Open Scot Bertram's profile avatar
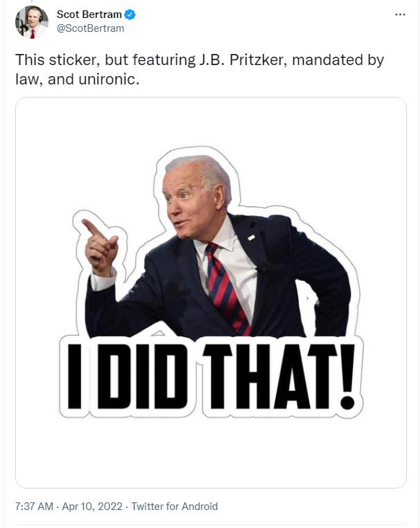 pyautogui.click(x=32, y=22)
